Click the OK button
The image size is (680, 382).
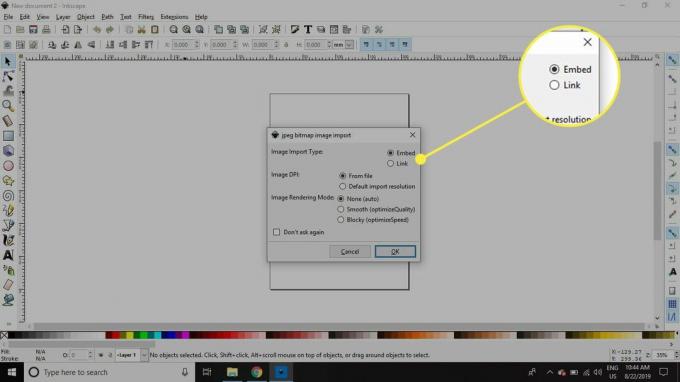click(x=395, y=251)
